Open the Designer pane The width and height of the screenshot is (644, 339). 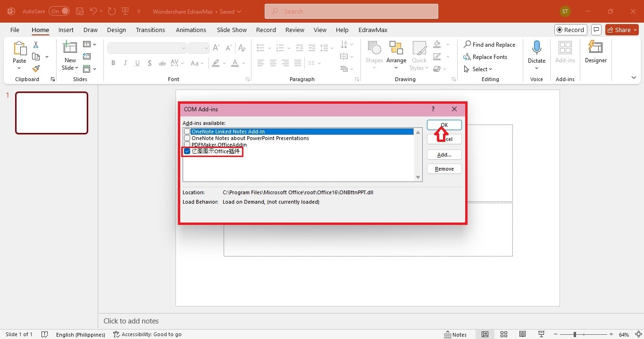pyautogui.click(x=595, y=52)
